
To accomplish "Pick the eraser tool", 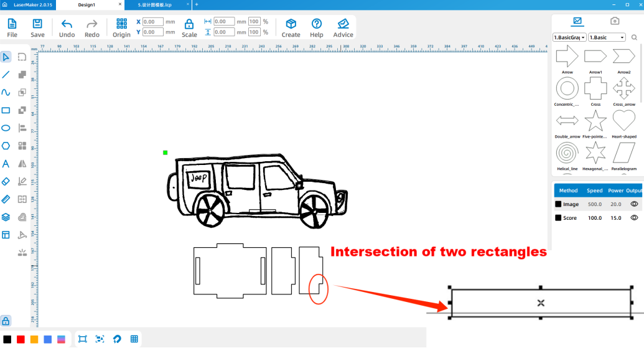I will click(6, 181).
